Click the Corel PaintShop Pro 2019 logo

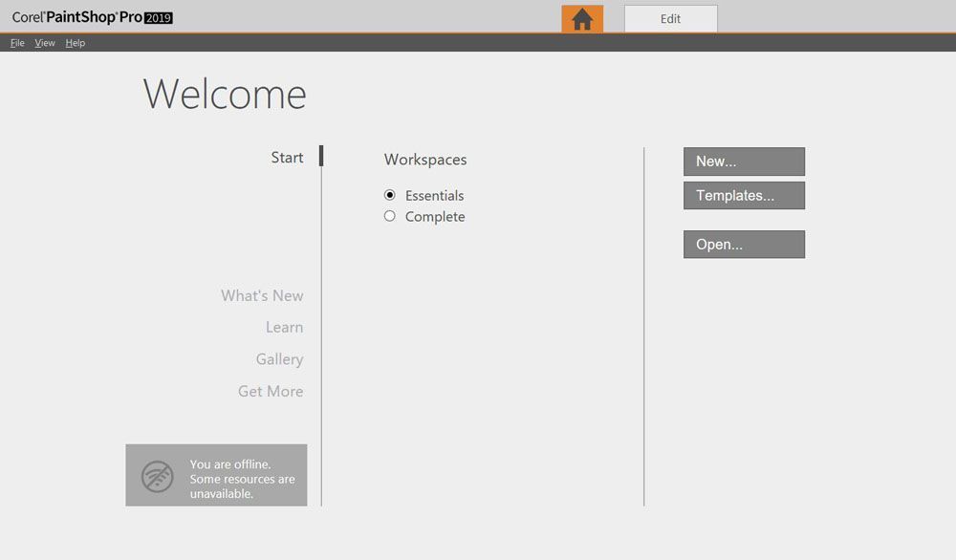92,17
